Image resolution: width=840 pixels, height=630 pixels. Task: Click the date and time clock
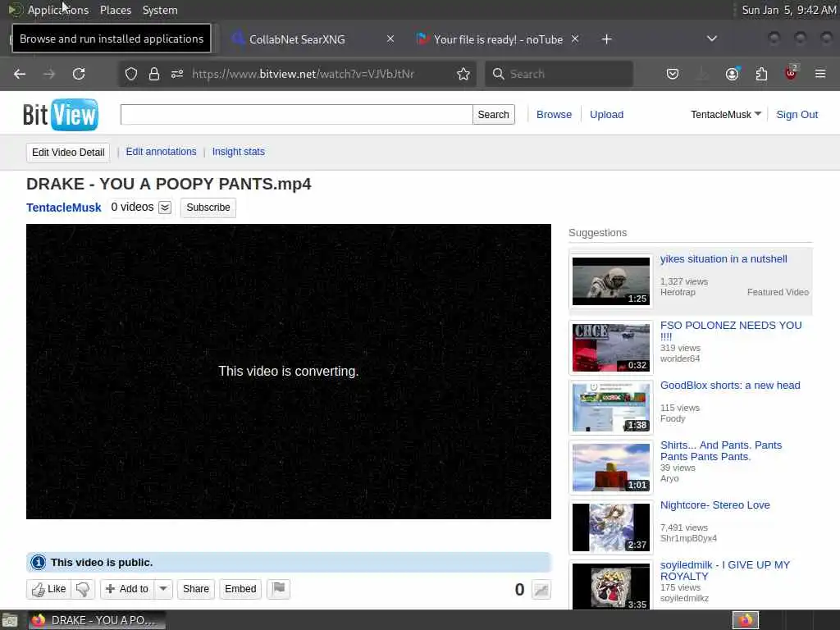tap(788, 10)
